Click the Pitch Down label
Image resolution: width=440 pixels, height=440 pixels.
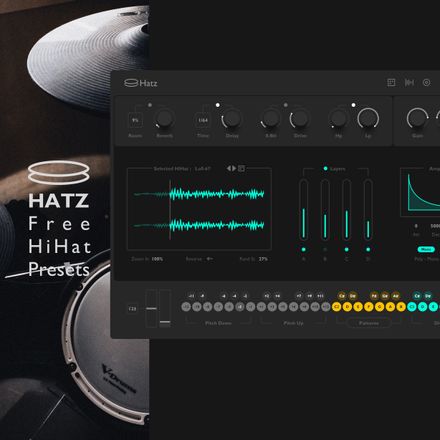pyautogui.click(x=218, y=323)
